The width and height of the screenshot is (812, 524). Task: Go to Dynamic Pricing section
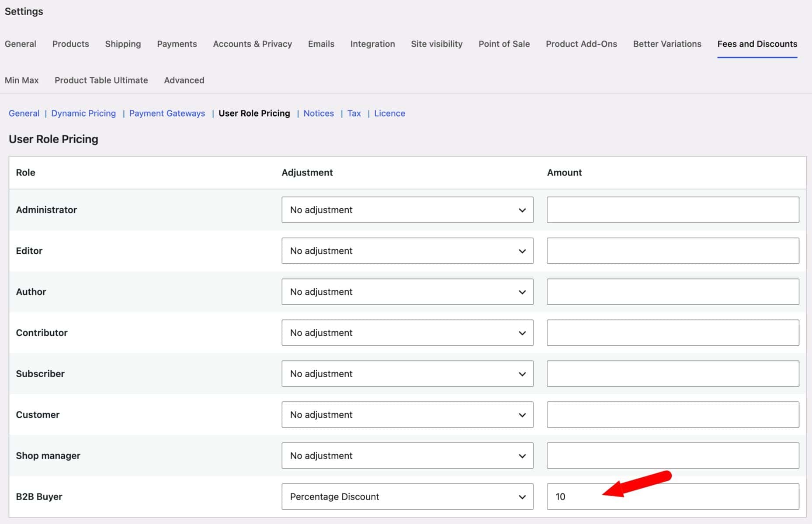[x=83, y=114]
